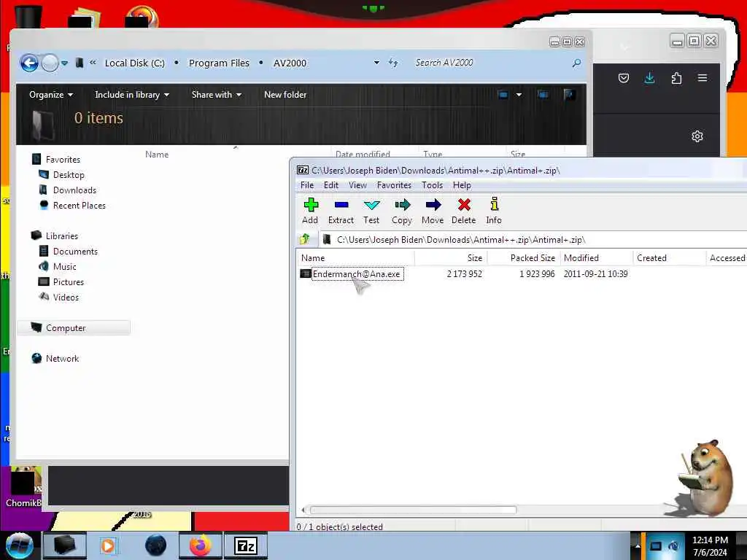Image resolution: width=747 pixels, height=560 pixels.
Task: Sort by the Name column in 7-Zip
Action: coord(356,258)
